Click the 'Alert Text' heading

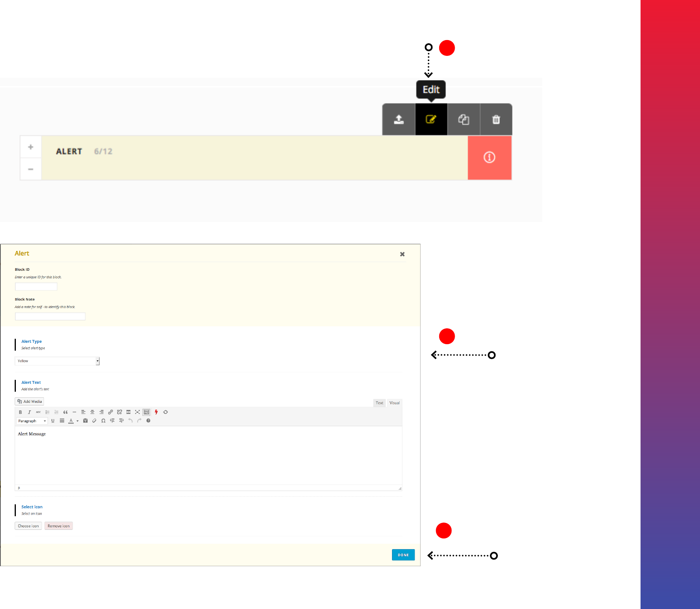point(31,383)
